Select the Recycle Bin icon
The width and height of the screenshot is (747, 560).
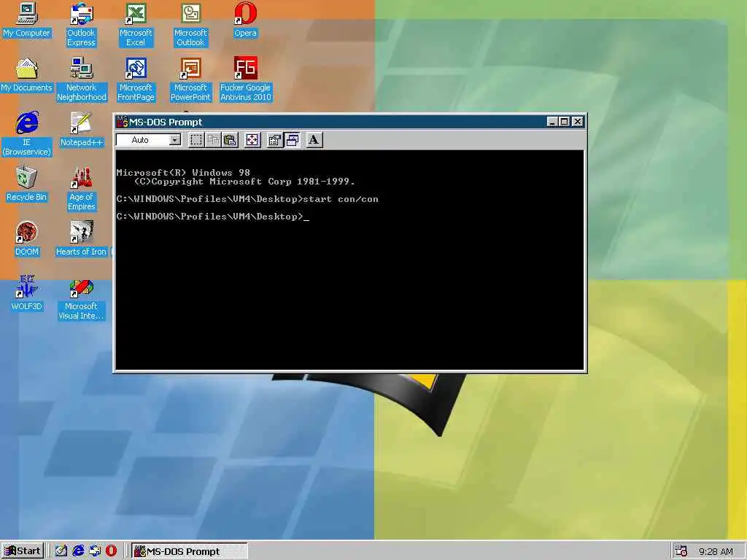27,184
